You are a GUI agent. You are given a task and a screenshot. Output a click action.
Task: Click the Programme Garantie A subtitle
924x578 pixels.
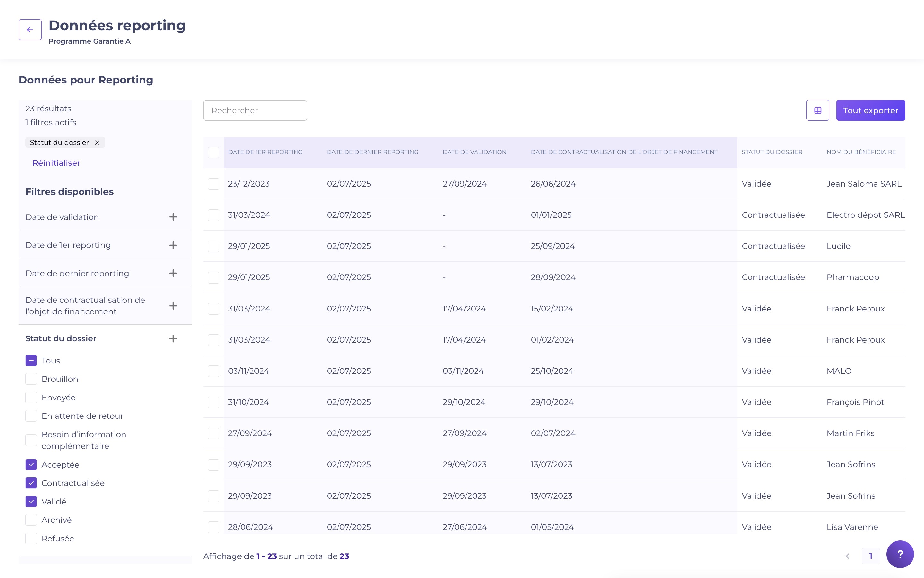click(x=89, y=41)
